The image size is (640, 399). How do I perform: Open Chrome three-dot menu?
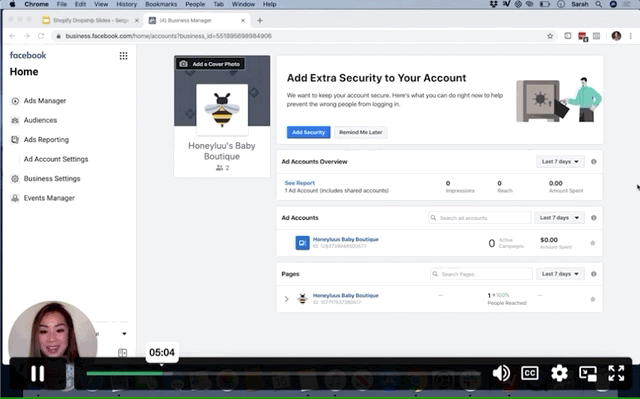tap(631, 36)
